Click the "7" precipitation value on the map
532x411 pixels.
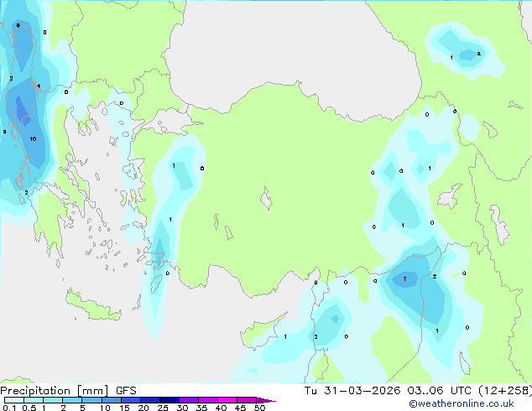[x=404, y=278]
